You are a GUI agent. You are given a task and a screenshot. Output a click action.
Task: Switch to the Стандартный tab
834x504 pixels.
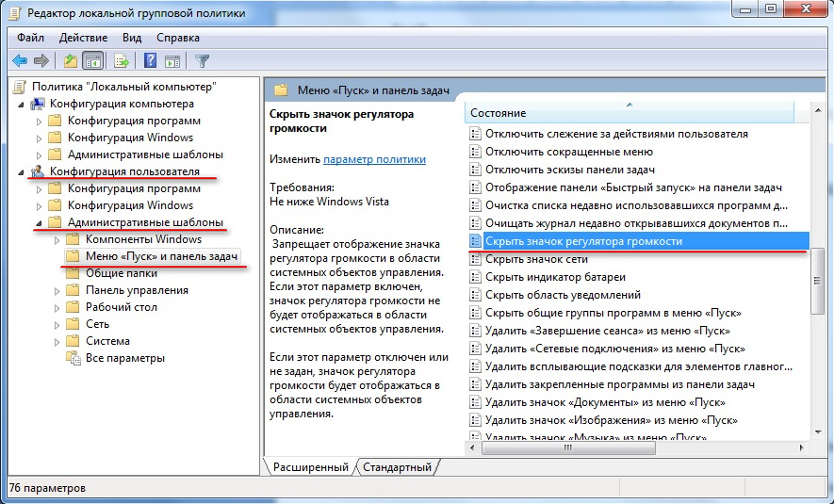397,467
